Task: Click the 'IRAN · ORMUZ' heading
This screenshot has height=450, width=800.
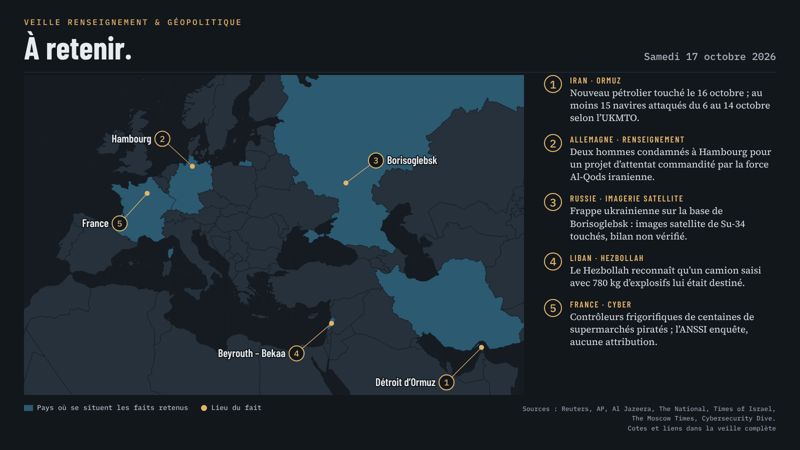Action: coord(595,81)
